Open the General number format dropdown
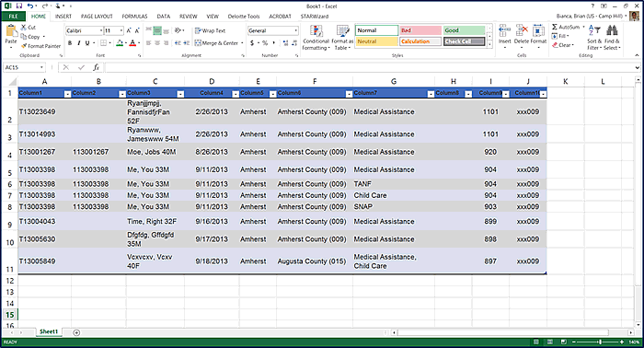644x348 pixels. (295, 30)
